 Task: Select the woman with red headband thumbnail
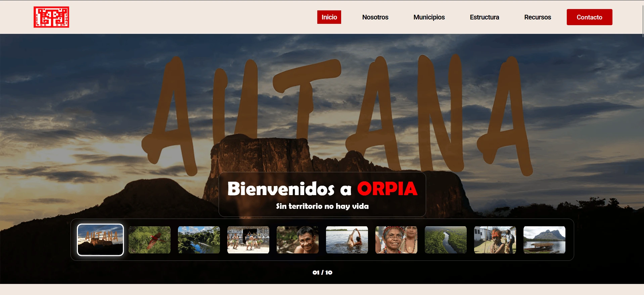click(x=396, y=240)
